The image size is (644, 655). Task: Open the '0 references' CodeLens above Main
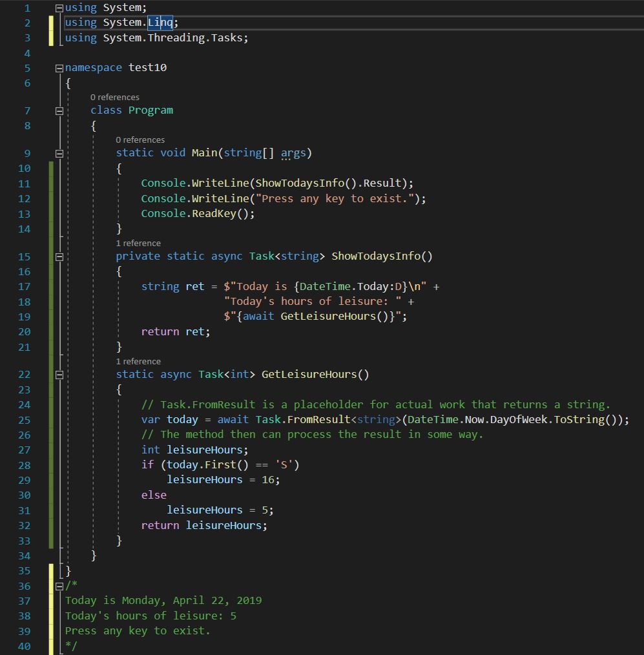pos(140,140)
